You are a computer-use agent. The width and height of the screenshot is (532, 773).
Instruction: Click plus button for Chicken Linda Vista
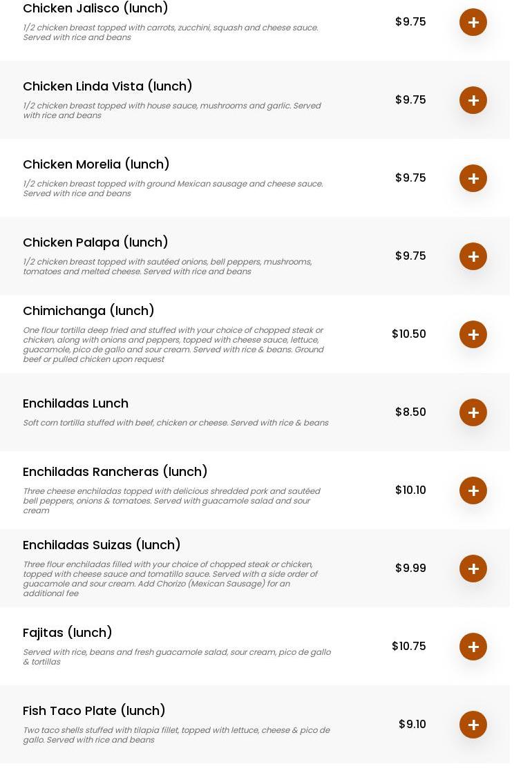pos(473,100)
